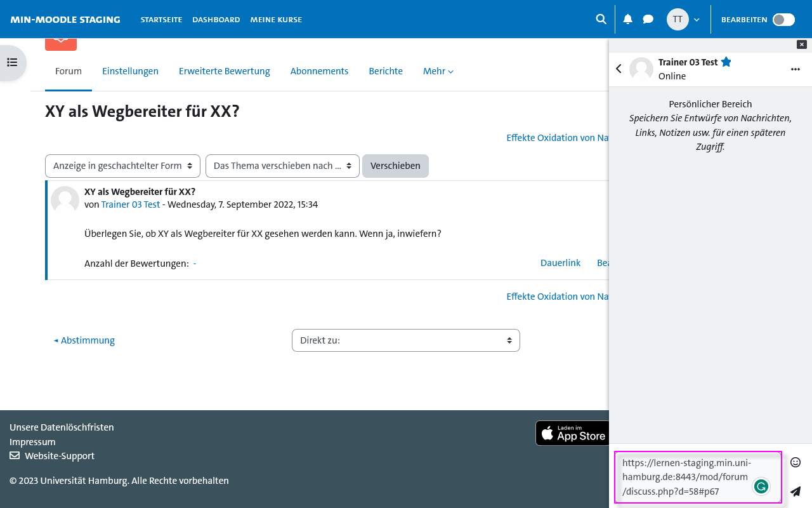Open the 'Direkt zu:' jump dropdown

406,340
